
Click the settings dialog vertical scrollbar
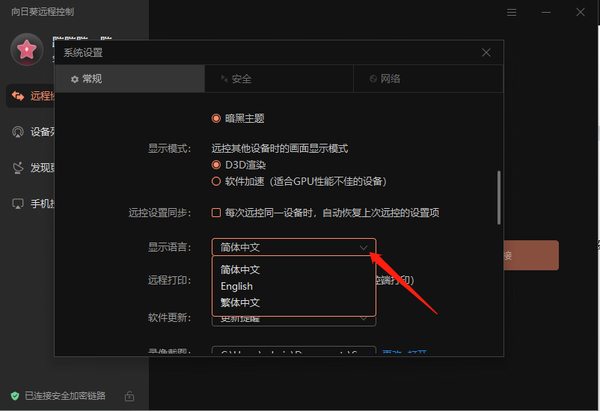497,200
